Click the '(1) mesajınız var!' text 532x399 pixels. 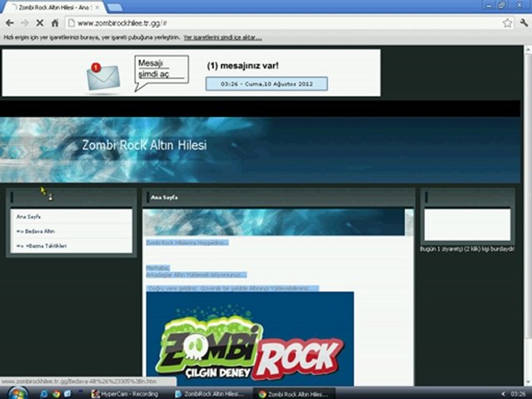coord(243,65)
